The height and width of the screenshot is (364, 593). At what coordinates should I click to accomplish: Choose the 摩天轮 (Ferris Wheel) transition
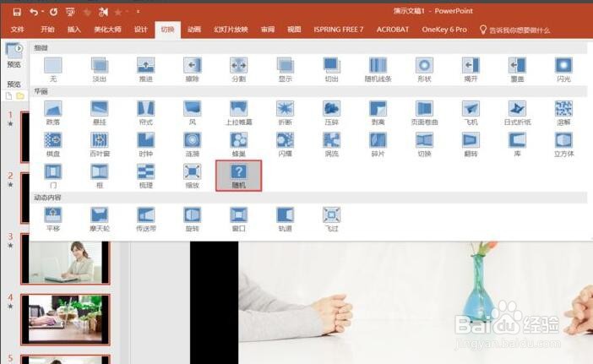point(100,220)
